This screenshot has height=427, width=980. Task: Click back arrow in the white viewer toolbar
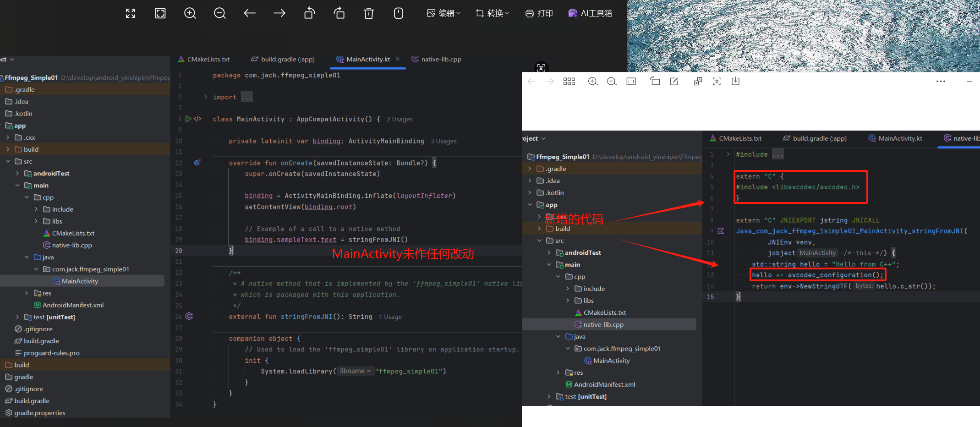[531, 82]
